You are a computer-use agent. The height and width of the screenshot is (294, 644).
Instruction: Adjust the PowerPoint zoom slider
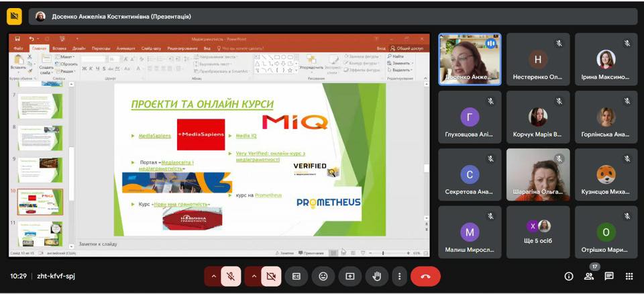[x=383, y=253]
